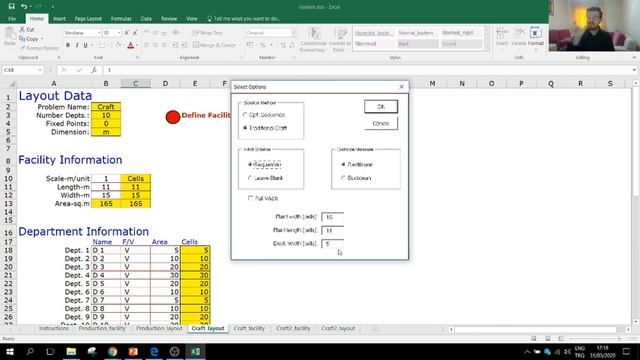
Task: Click the Borders icon in Font group
Action: (101, 45)
